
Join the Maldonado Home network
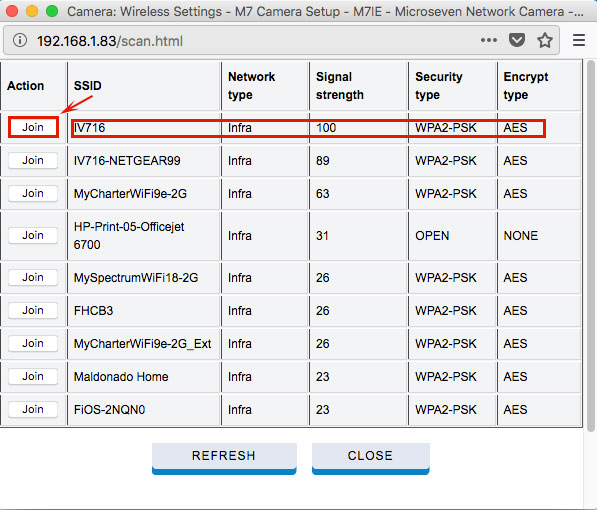(33, 376)
